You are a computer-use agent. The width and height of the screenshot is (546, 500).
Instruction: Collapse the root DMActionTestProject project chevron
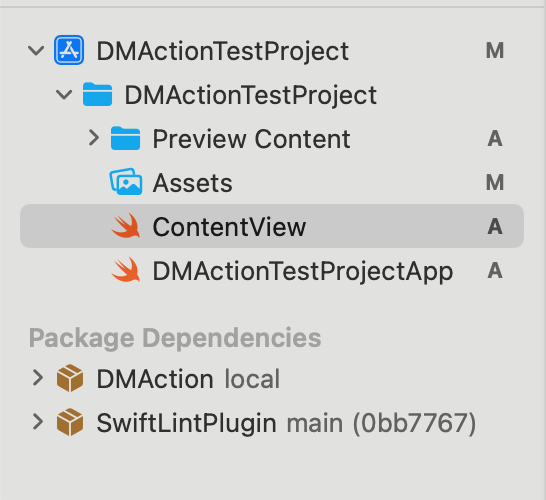(x=36, y=51)
